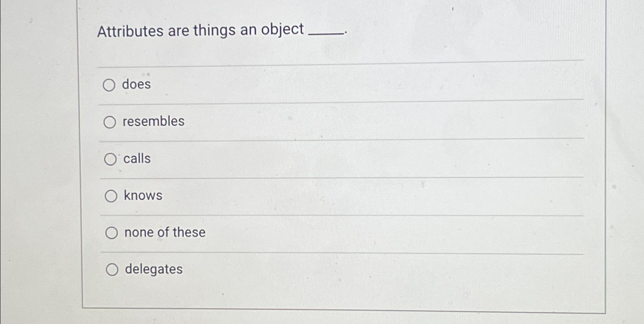Click the "does" answer label

pos(136,85)
